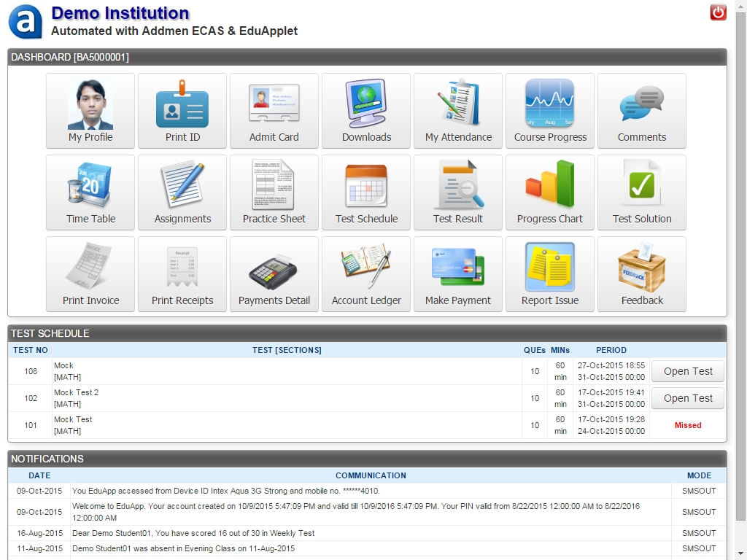Click the Missed status for test 101
This screenshot has width=747, height=560.
pyautogui.click(x=688, y=425)
